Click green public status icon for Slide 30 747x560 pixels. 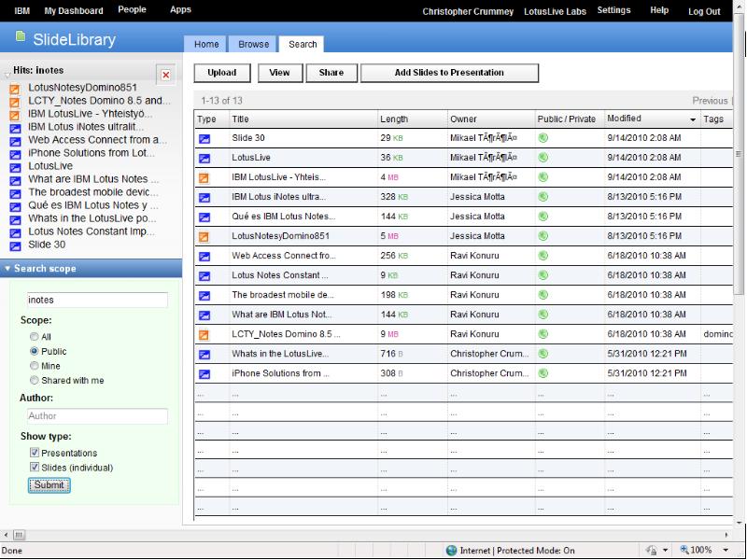543,138
